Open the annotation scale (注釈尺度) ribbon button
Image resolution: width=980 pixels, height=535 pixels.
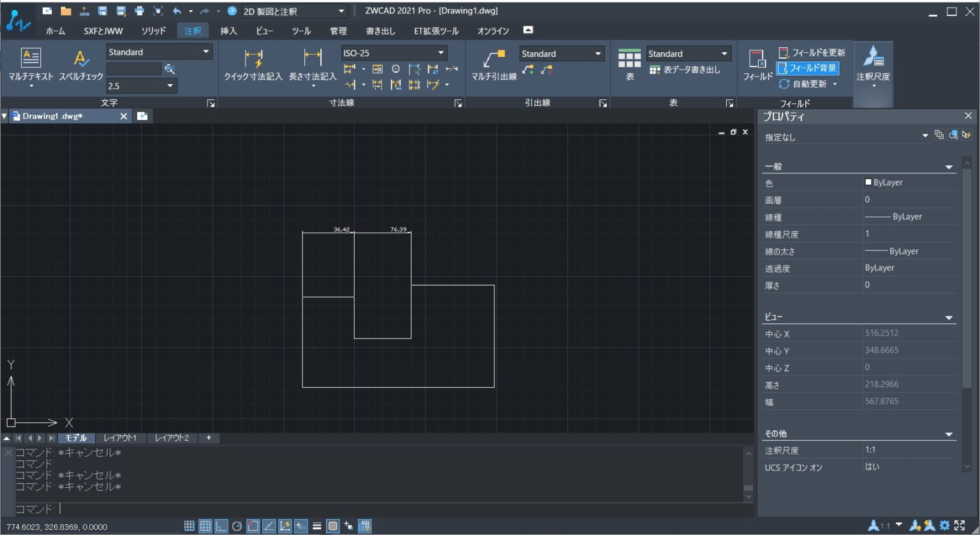pos(873,67)
